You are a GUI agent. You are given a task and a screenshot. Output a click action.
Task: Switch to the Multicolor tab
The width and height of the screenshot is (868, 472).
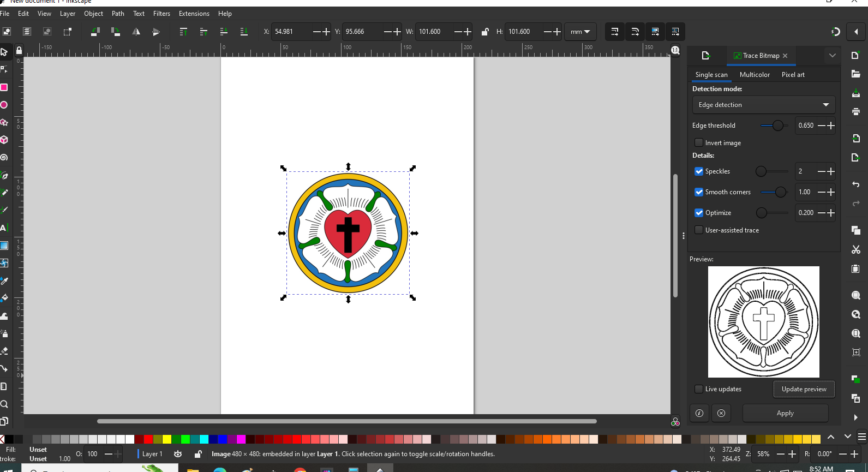point(755,75)
